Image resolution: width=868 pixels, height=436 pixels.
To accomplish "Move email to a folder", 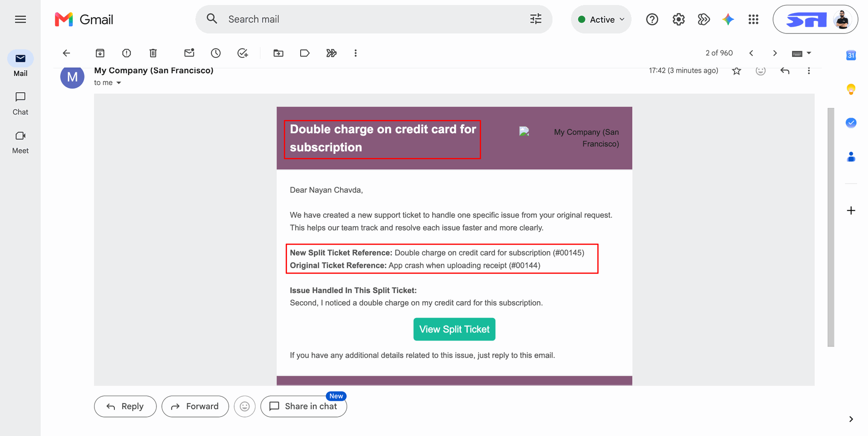I will 278,53.
